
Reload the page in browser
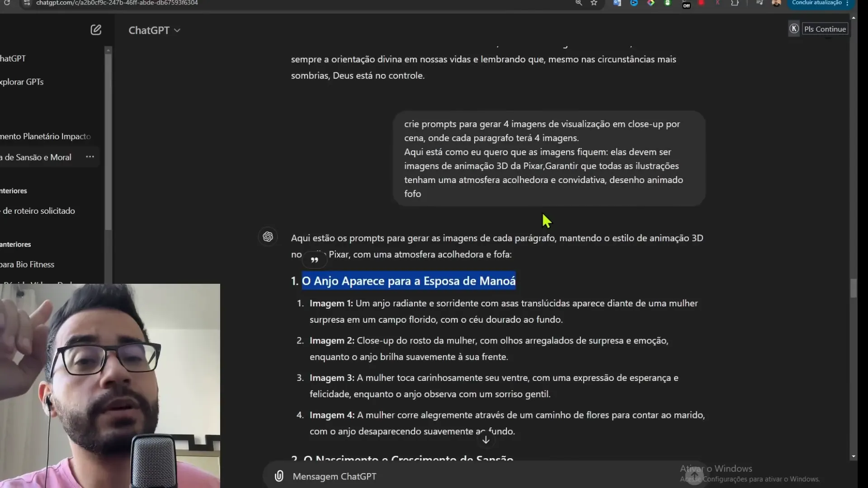(x=7, y=3)
